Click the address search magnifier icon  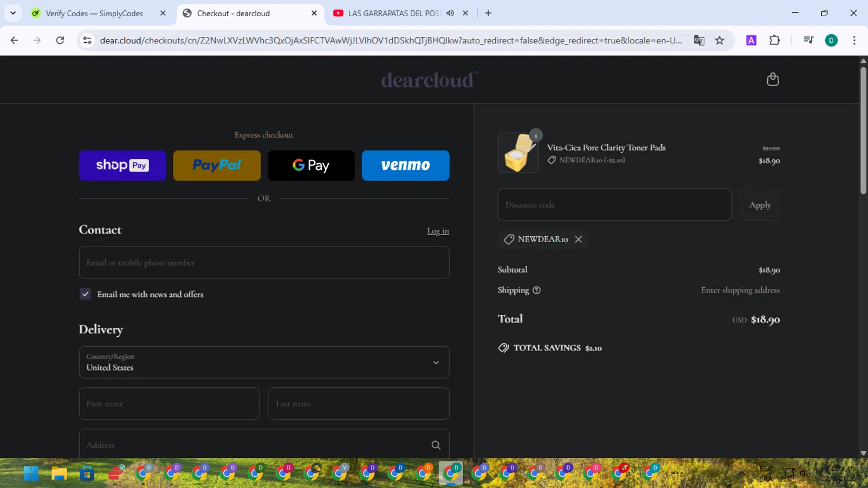point(436,445)
